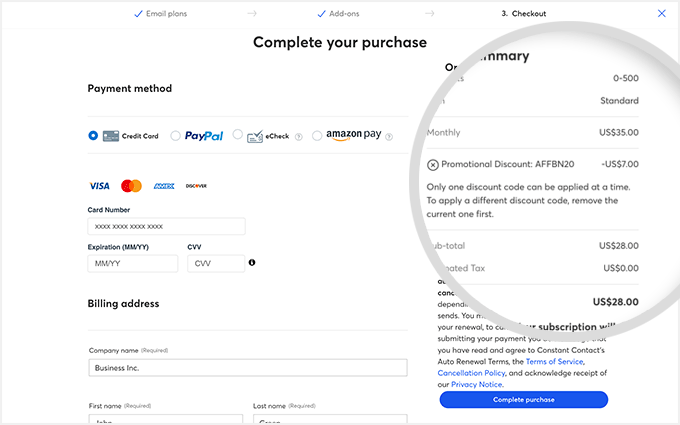Click the Discover card logo
Screen dimensions: 680x425
tap(196, 186)
